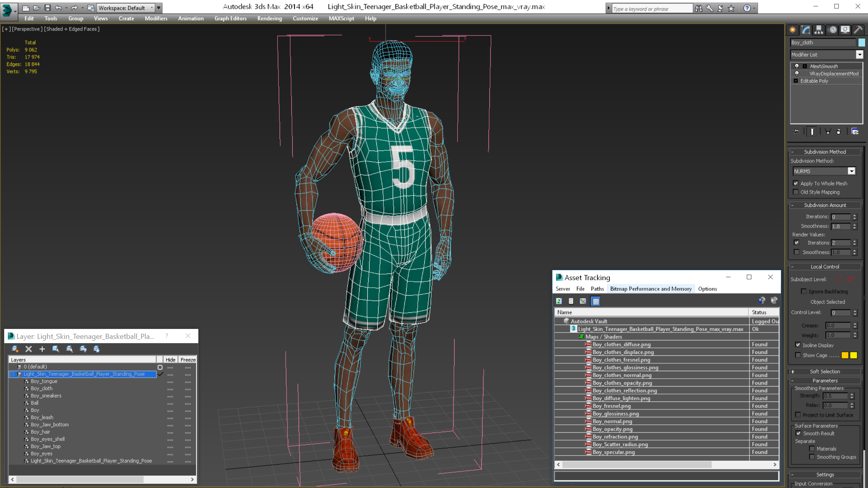
Task: Enable Show Cage checkbox
Action: pyautogui.click(x=798, y=355)
